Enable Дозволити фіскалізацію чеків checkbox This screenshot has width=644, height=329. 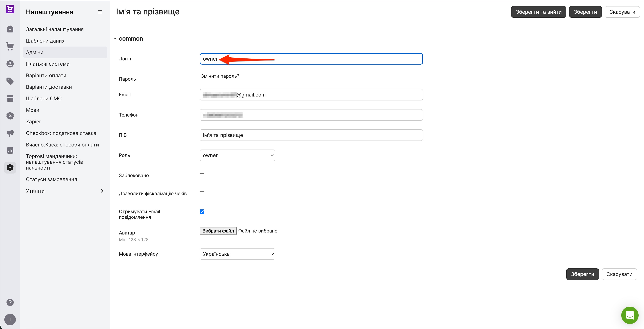pyautogui.click(x=202, y=194)
